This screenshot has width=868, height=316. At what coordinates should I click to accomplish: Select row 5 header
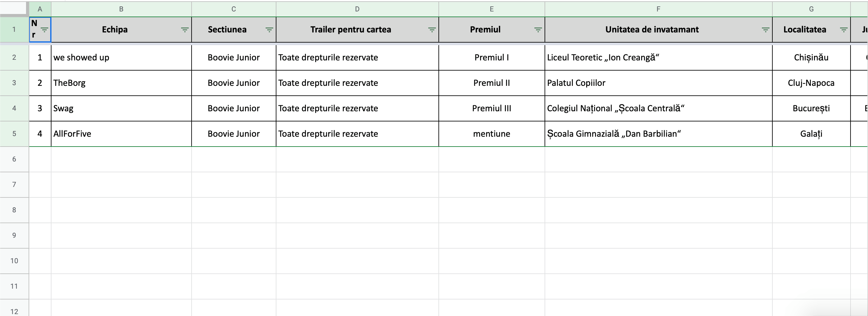point(14,134)
